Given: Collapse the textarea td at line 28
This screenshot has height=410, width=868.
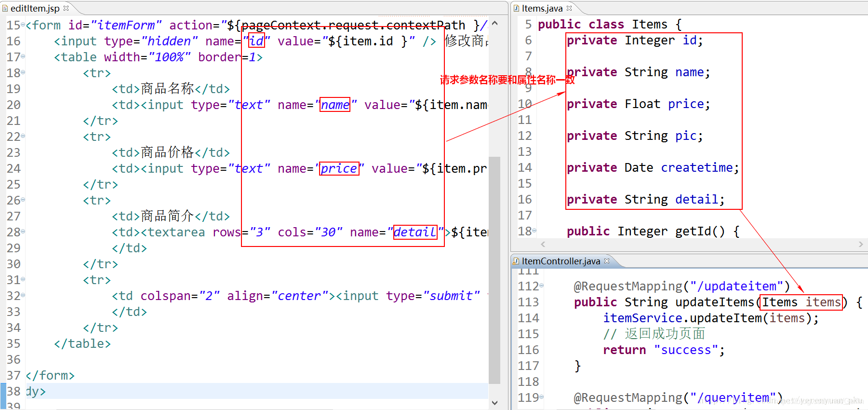Looking at the screenshot, I should [23, 232].
